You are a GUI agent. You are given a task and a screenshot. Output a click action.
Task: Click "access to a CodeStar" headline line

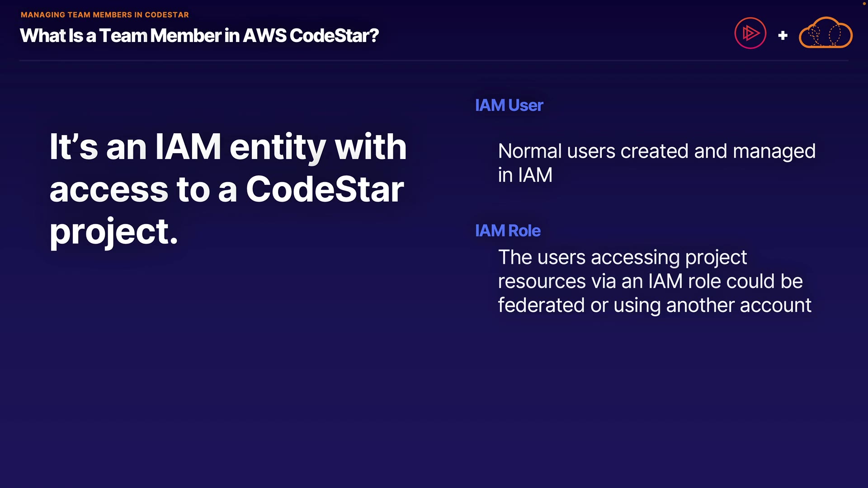226,189
